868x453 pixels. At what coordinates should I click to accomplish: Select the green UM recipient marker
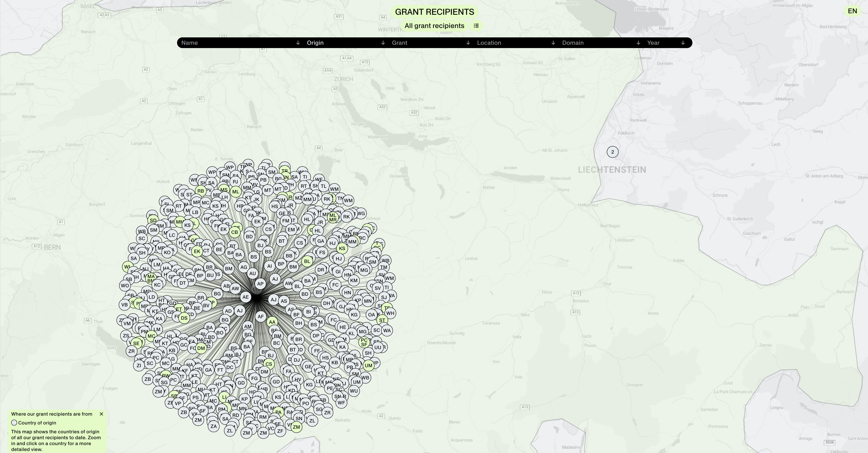[368, 365]
